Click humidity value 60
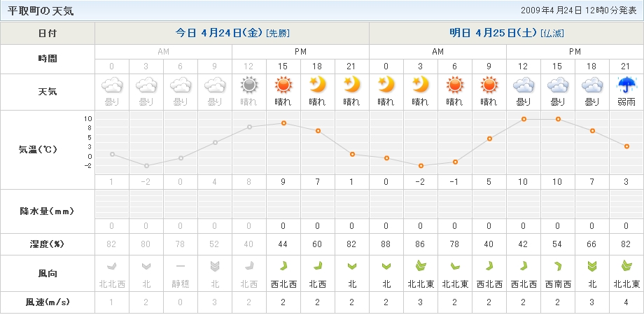 pyautogui.click(x=318, y=244)
